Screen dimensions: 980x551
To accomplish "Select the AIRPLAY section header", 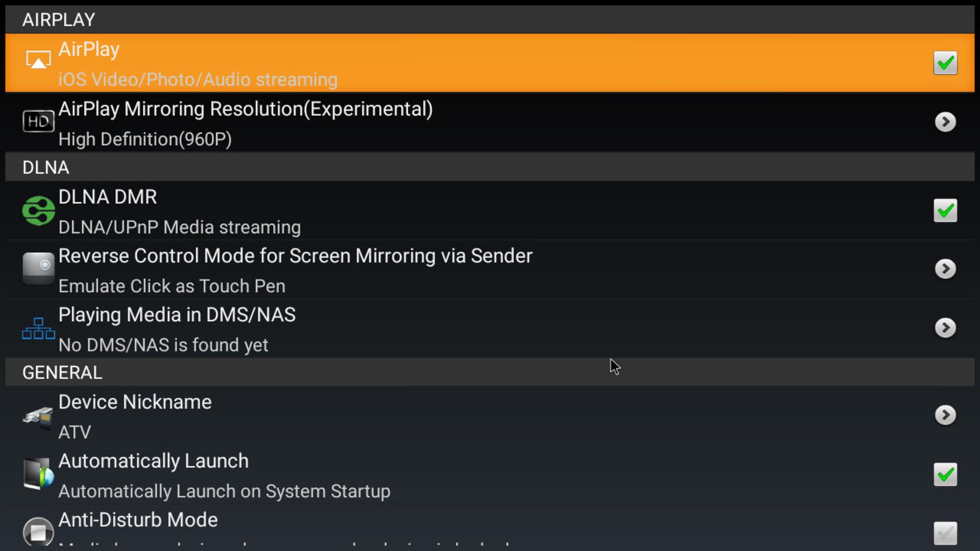I will [x=59, y=19].
